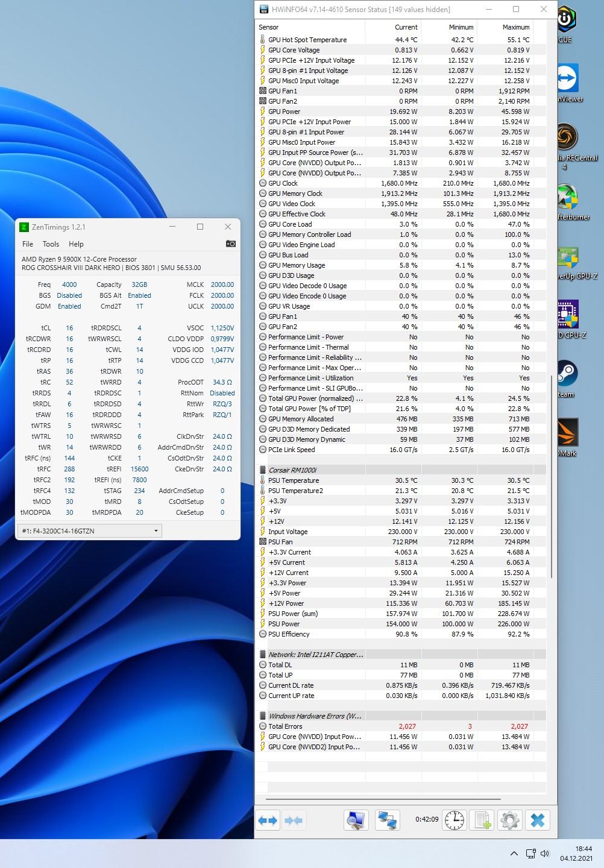Viewport: 604px width, 868px height.
Task: Click HWiNFO log file add icon
Action: coord(482,820)
